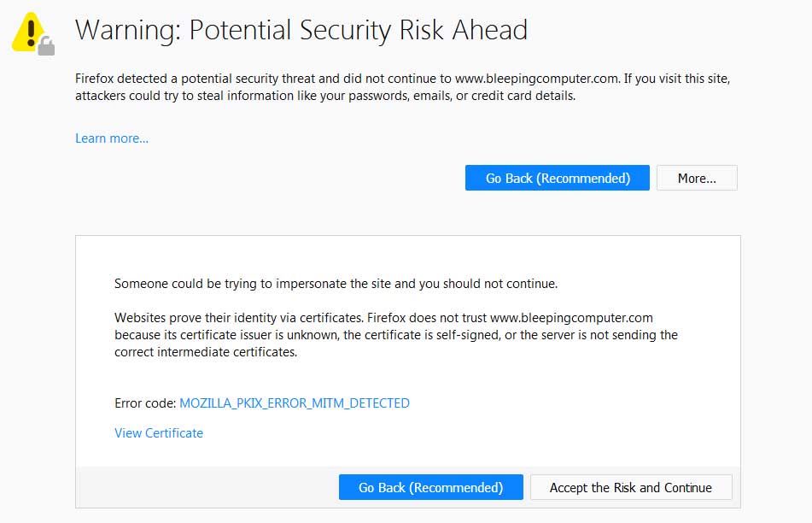Click the yellow warning triangle icon

coord(30,32)
